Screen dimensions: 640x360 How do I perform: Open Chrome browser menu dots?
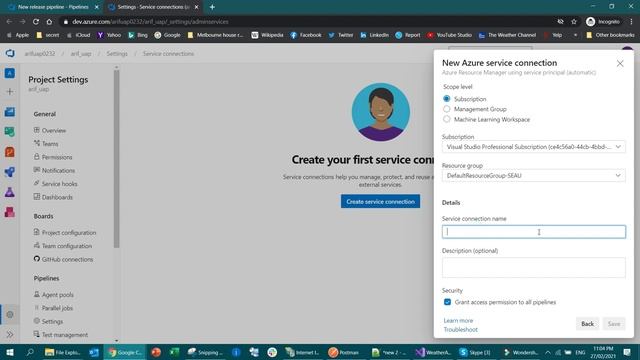pos(631,22)
